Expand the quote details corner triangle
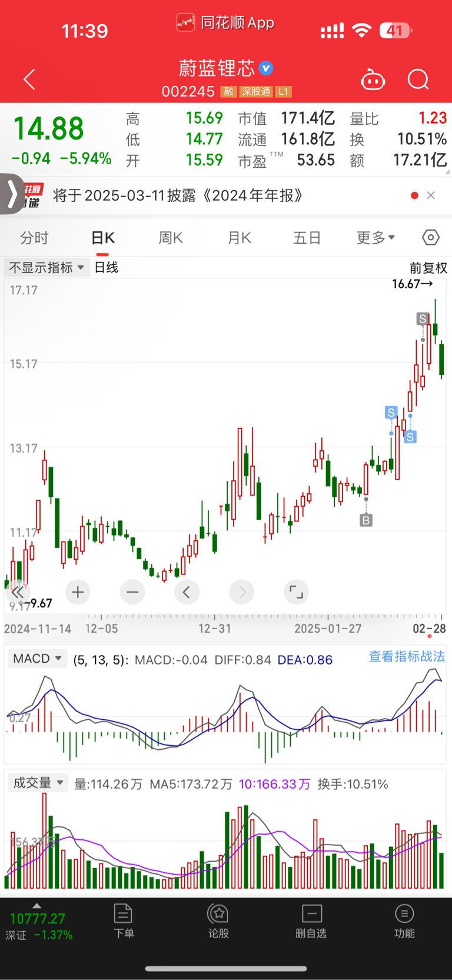Viewport: 452px width, 980px height. pos(447,171)
